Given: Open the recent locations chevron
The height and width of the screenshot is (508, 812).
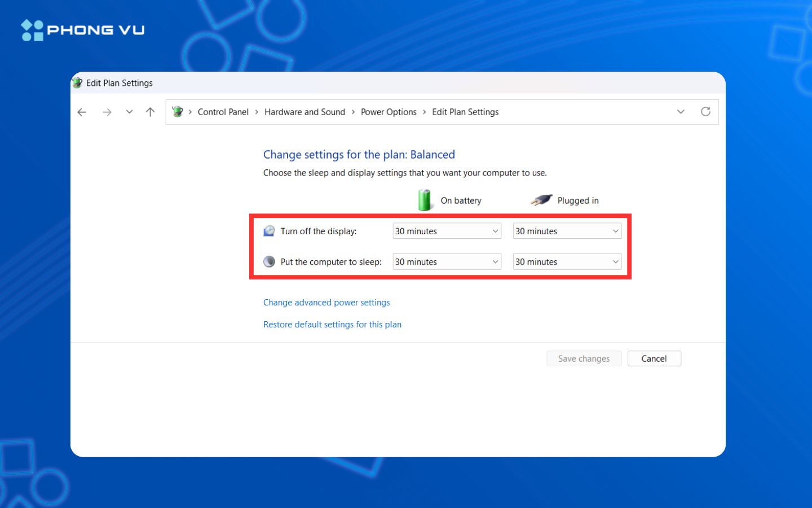Looking at the screenshot, I should (x=129, y=112).
